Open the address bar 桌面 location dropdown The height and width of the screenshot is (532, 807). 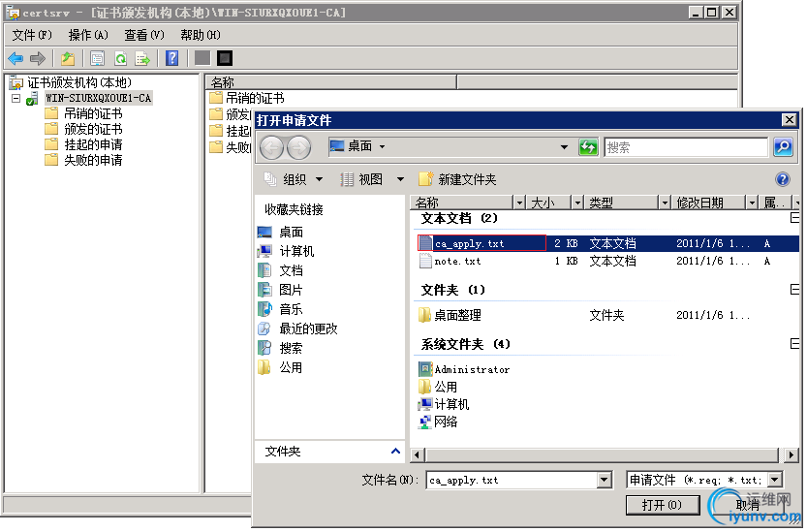coord(564,147)
